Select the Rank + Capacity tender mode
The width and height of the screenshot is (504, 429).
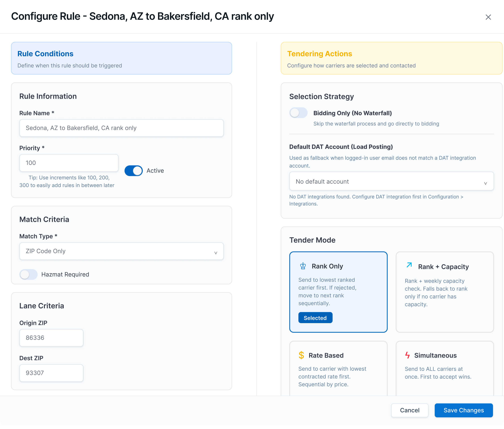click(x=445, y=292)
